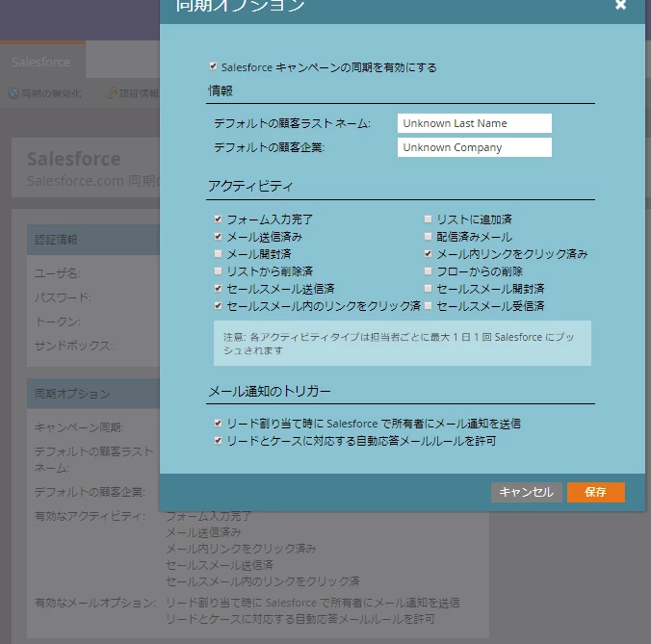This screenshot has width=651, height=644.
Task: Enable メール開封済 activity checkbox
Action: coord(218,253)
